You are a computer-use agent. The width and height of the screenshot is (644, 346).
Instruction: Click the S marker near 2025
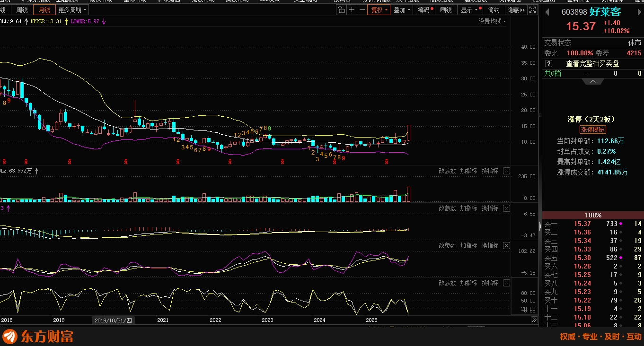coord(386,162)
